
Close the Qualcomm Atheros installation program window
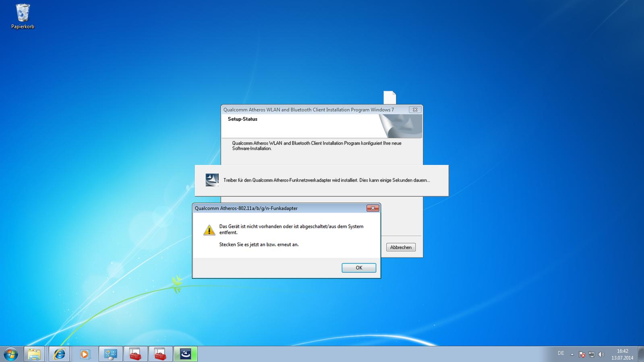(415, 110)
